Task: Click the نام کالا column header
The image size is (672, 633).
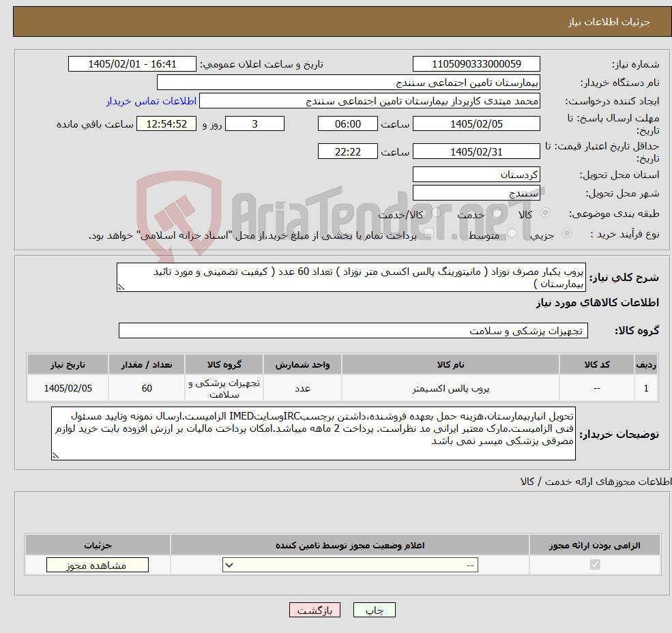Action: 450,364
